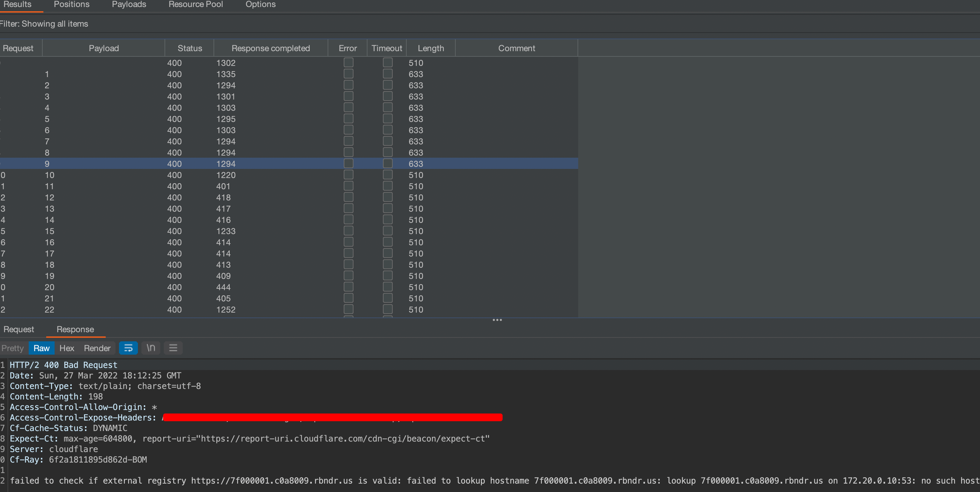Check the Error box for payload 9

tap(348, 164)
